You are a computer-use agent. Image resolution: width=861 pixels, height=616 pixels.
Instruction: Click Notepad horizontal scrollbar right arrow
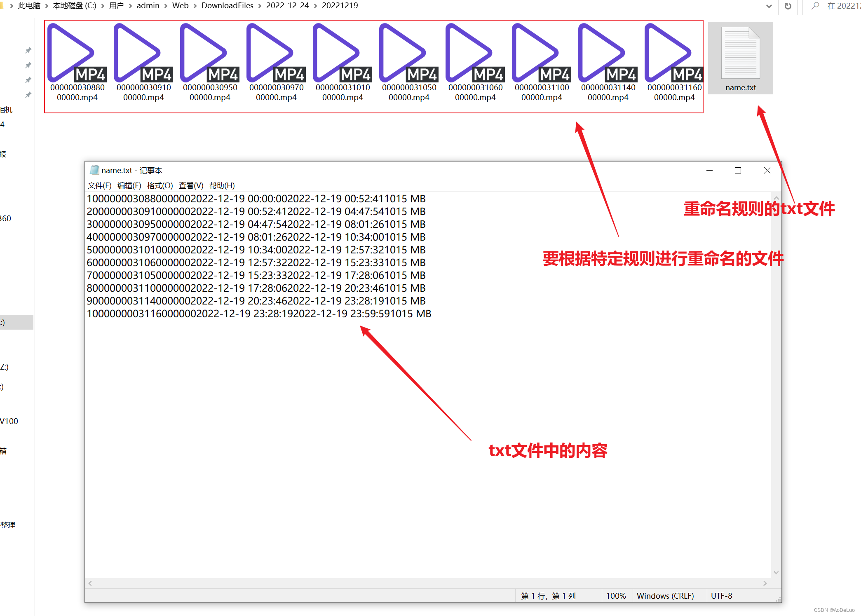[765, 583]
